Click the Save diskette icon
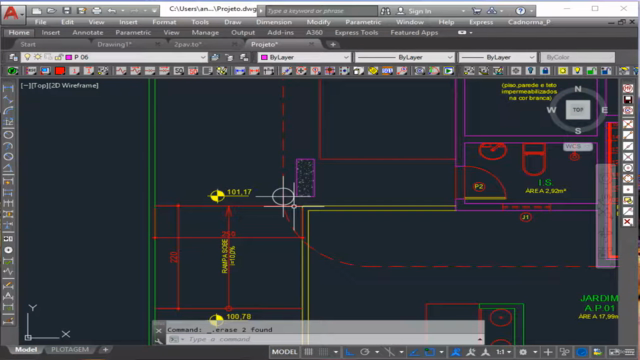Image resolution: width=640 pixels, height=360 pixels. (67, 11)
